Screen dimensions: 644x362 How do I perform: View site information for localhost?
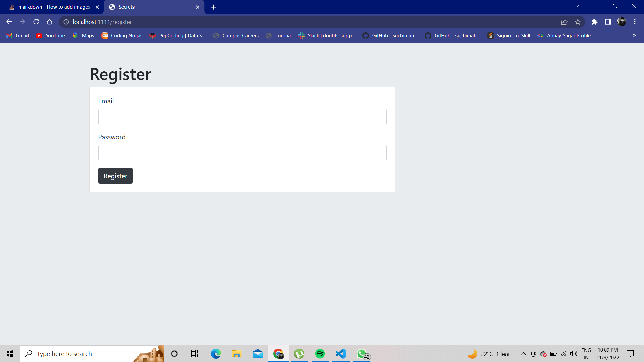66,22
